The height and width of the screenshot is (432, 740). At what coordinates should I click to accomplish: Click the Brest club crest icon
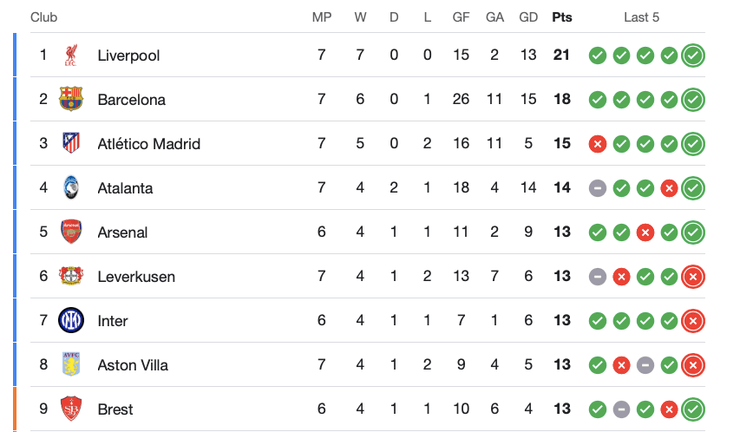[x=71, y=408]
